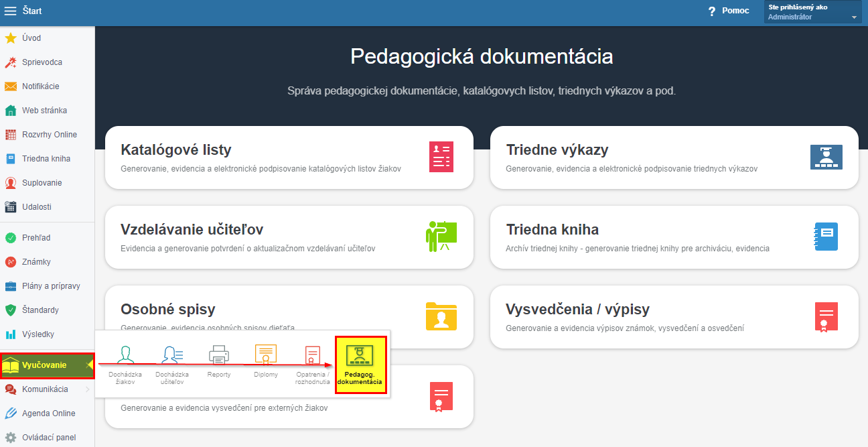Open the Triedna kniha card title
This screenshot has width=868, height=447.
[553, 229]
